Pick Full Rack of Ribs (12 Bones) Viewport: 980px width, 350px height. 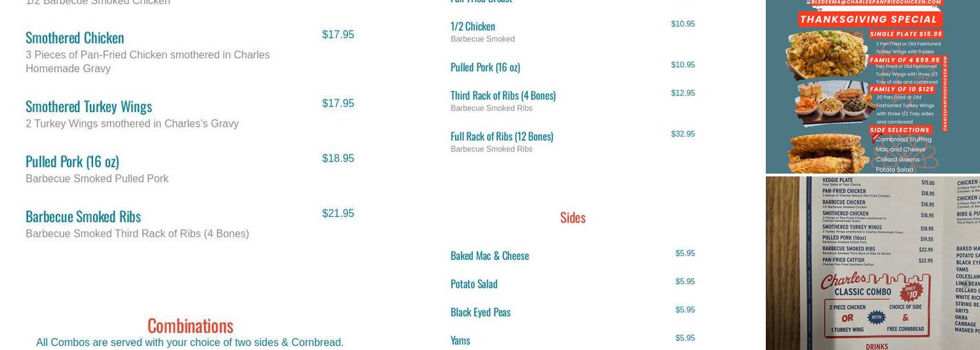501,136
